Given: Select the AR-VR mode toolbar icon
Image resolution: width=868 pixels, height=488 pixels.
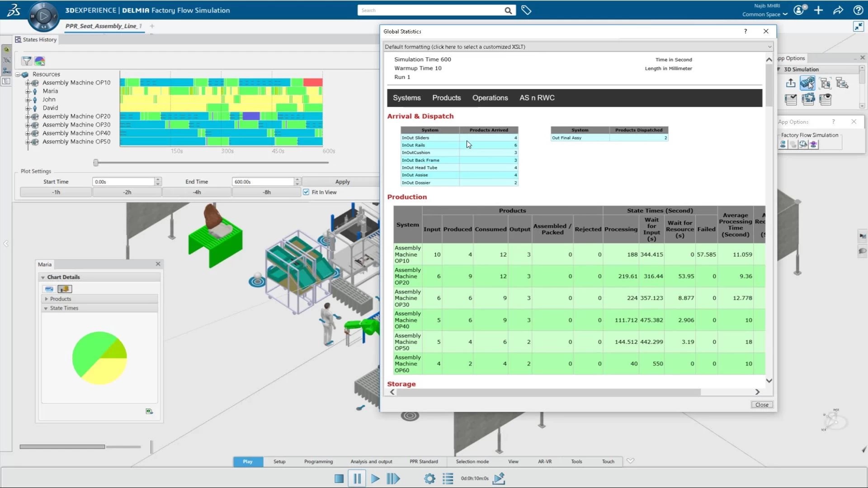Looking at the screenshot, I should (544, 461).
